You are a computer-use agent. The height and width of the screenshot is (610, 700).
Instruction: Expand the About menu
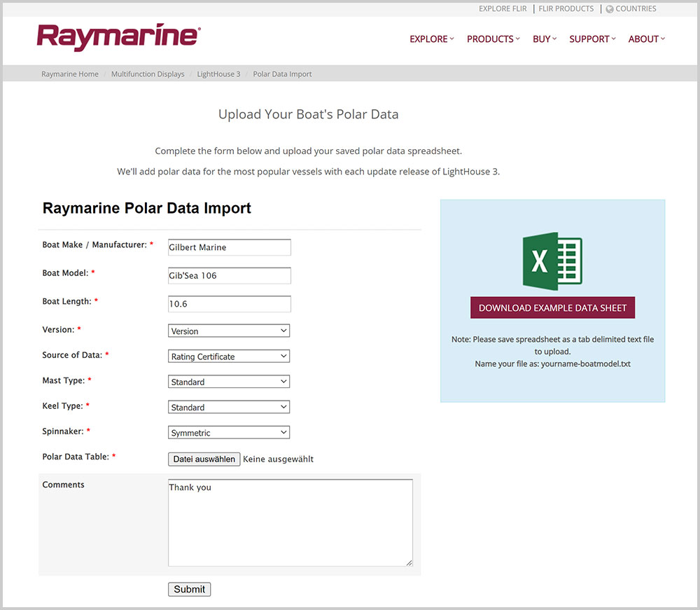pyautogui.click(x=646, y=39)
